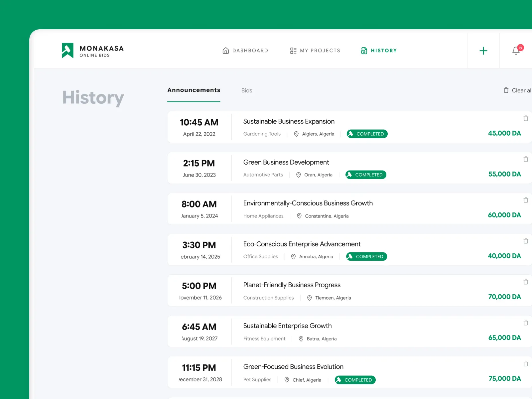Click the green plus add icon

coord(483,51)
